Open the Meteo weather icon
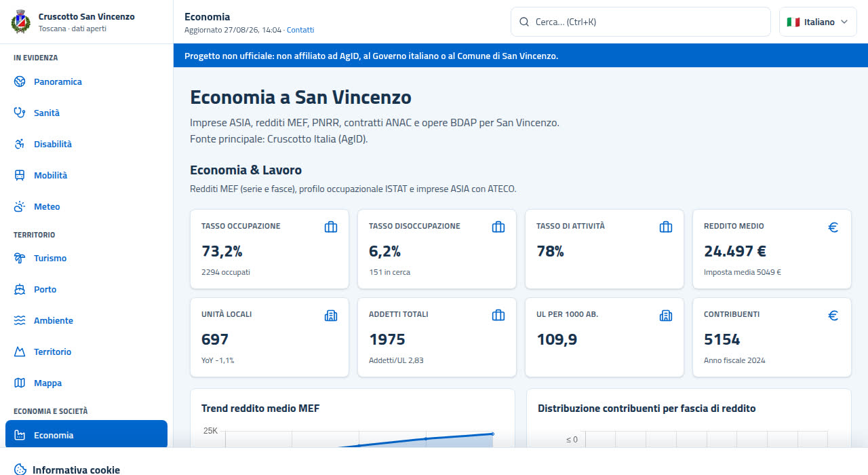868x475 pixels. tap(20, 206)
